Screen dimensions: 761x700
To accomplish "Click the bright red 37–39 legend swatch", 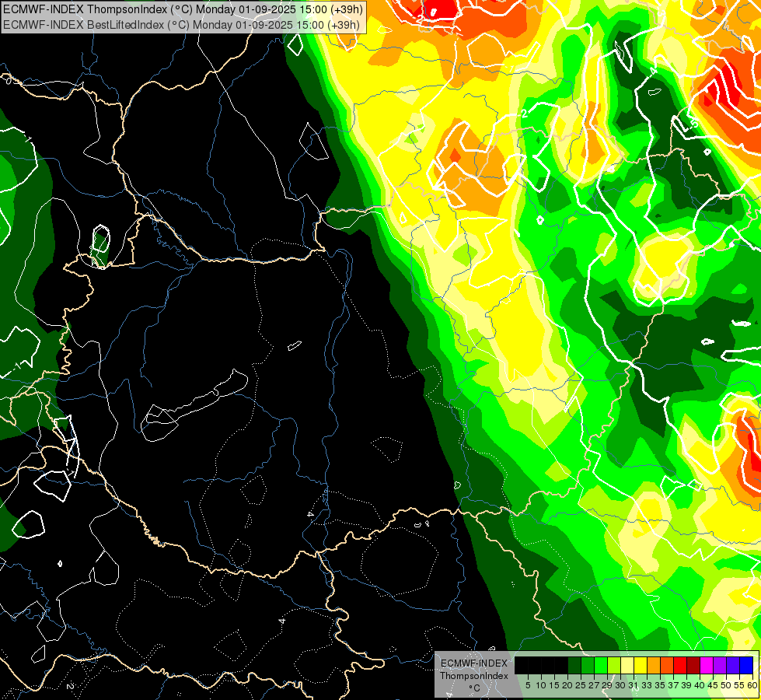I will [x=680, y=666].
